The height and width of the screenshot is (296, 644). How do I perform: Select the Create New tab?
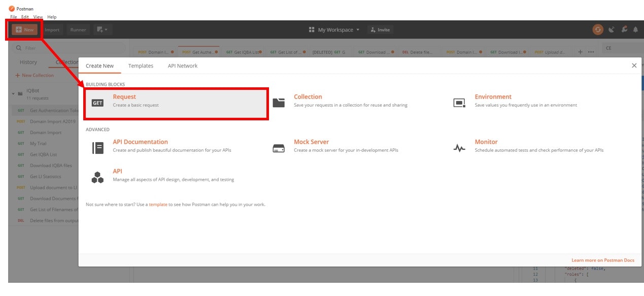[99, 66]
